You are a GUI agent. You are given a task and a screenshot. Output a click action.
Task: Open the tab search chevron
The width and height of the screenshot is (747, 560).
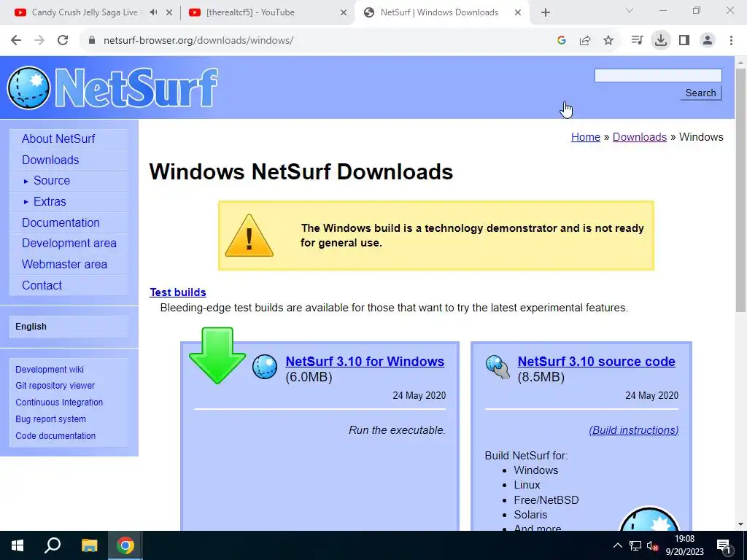point(630,10)
